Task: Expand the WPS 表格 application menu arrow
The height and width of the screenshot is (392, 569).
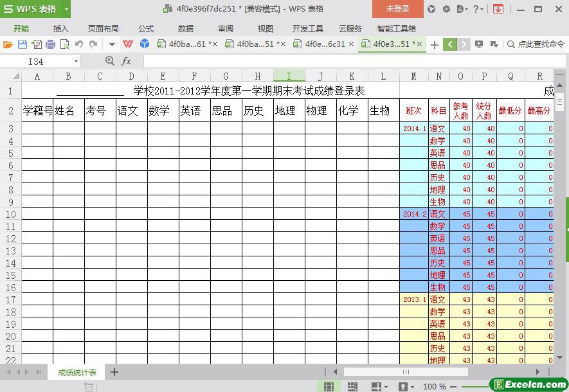Action: coord(66,9)
